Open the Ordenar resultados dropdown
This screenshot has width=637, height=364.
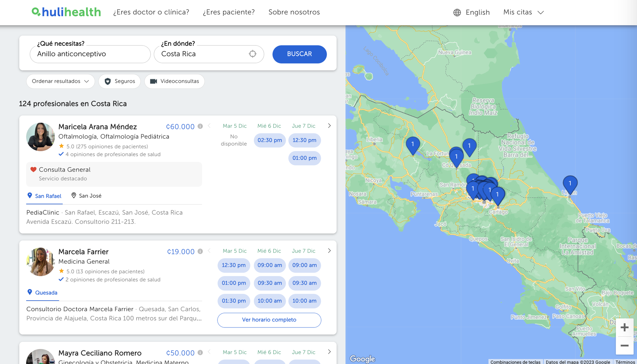(60, 81)
